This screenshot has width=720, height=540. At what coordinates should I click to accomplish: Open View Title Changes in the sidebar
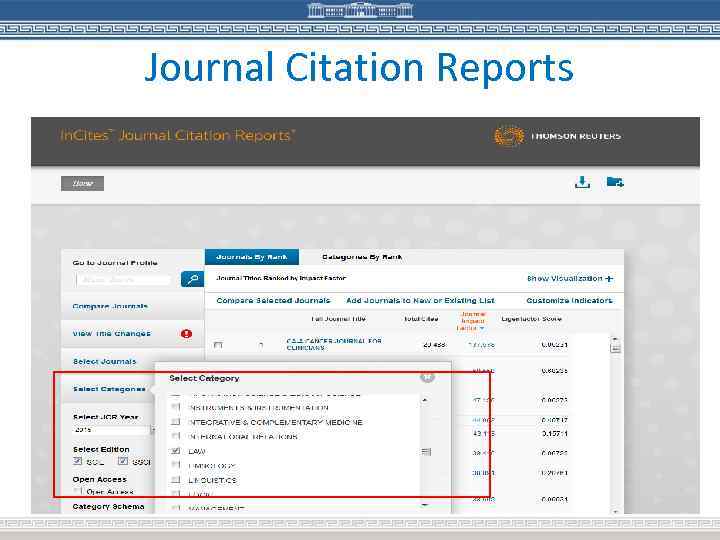112,333
